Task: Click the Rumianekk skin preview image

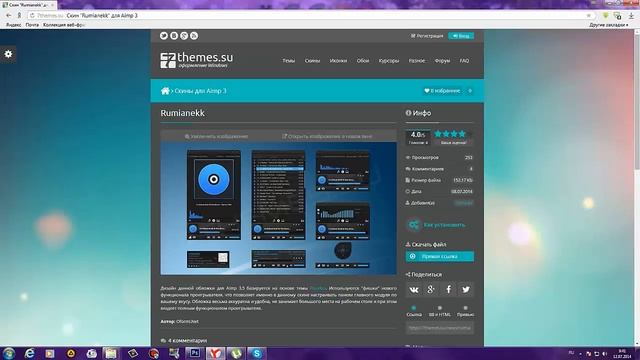Action: 278,208
